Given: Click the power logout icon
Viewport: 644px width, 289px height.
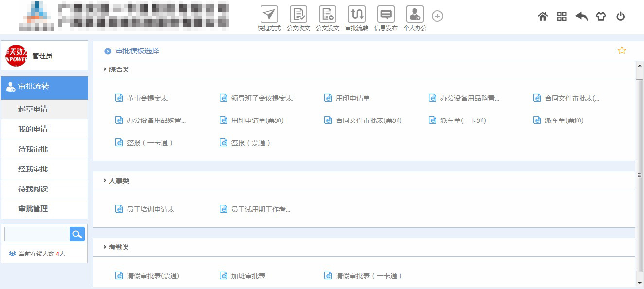Looking at the screenshot, I should (x=620, y=17).
